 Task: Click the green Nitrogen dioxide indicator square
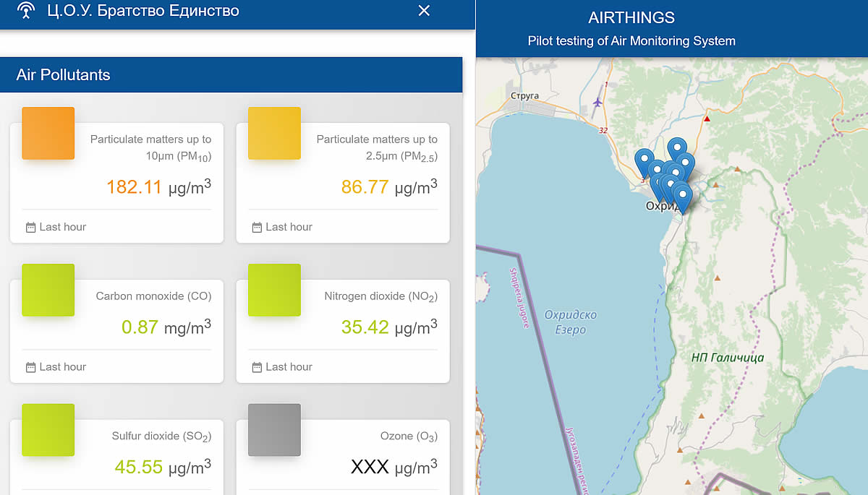(274, 290)
